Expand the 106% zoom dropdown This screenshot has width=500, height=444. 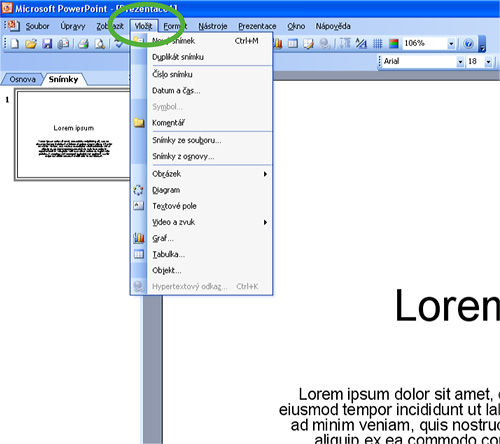tap(451, 44)
